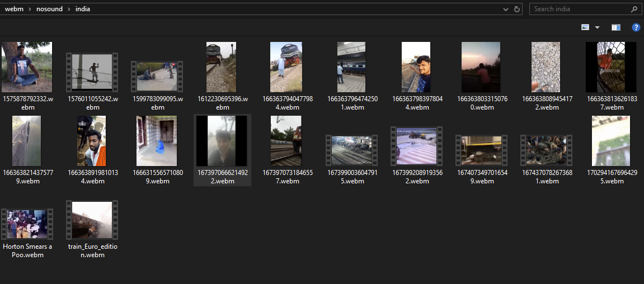Click file name 1663637983978044.webm
The height and width of the screenshot is (284, 644).
[416, 103]
